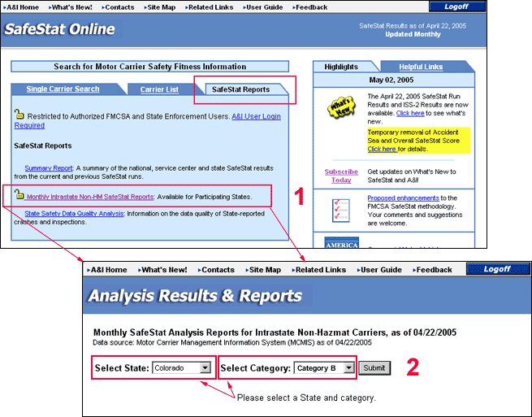
Task: Follow the A&I User Login Required link
Action: coord(256,116)
